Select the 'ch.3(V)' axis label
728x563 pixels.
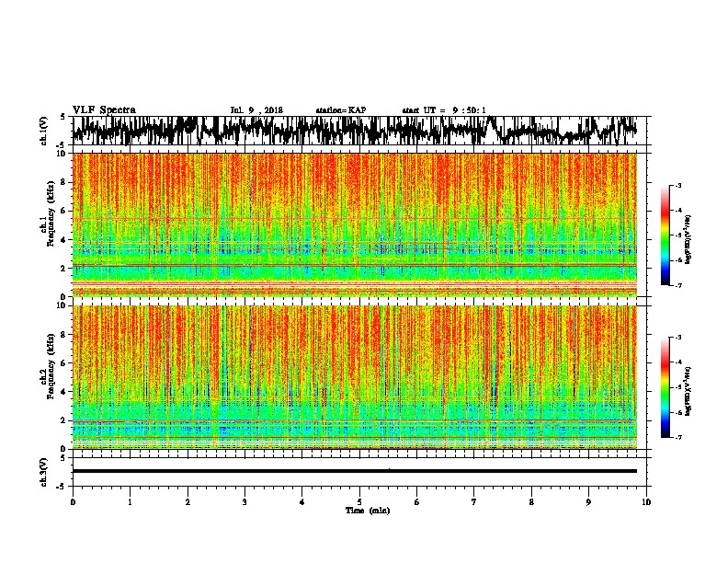click(44, 473)
